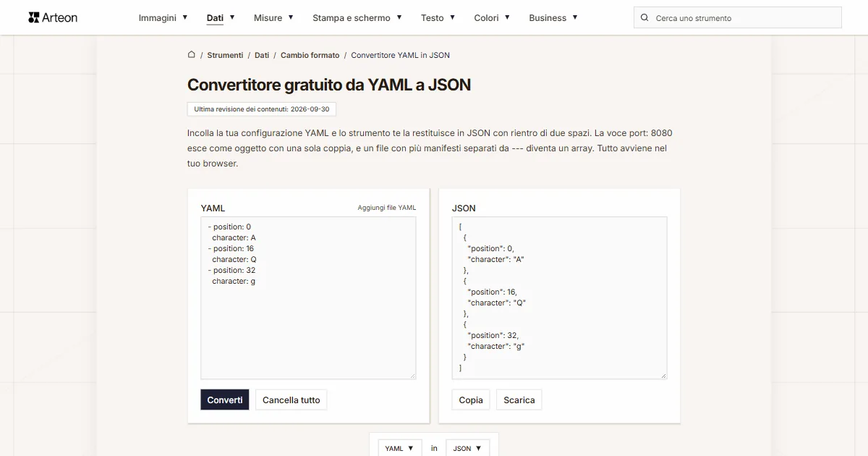Click the Copia button
The image size is (868, 456).
(471, 400)
